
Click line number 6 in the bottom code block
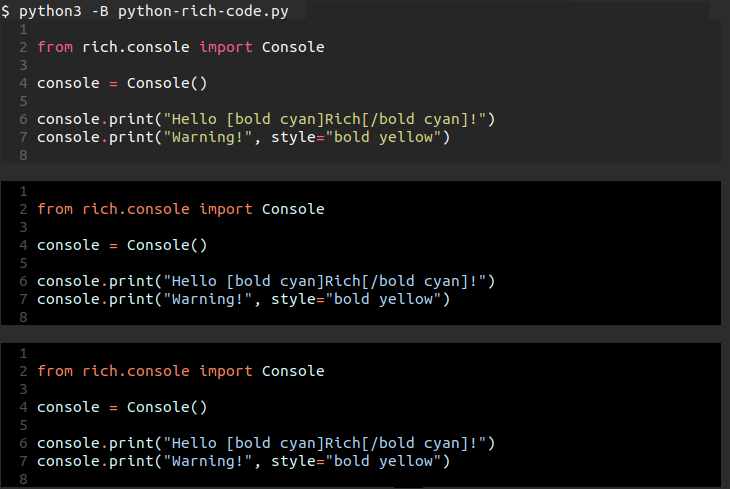pos(22,443)
